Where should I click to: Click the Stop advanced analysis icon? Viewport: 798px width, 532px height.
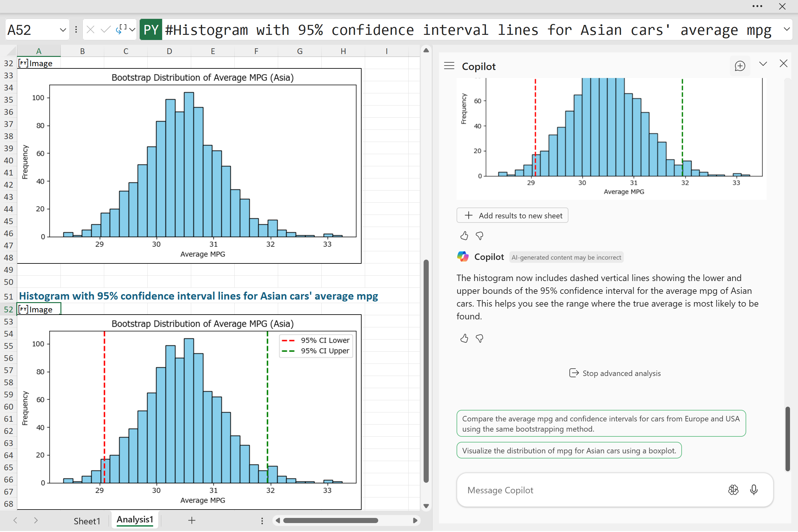coord(573,373)
